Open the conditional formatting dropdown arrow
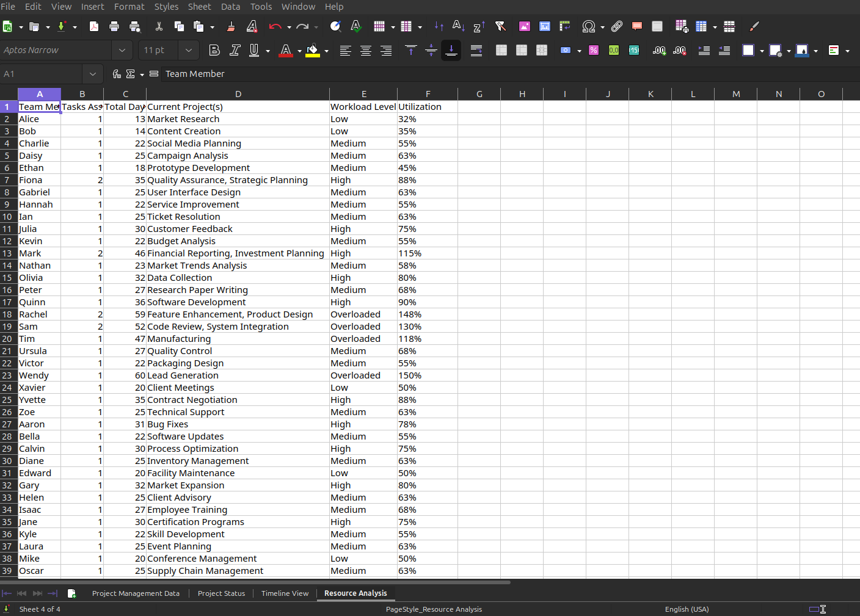 click(847, 51)
